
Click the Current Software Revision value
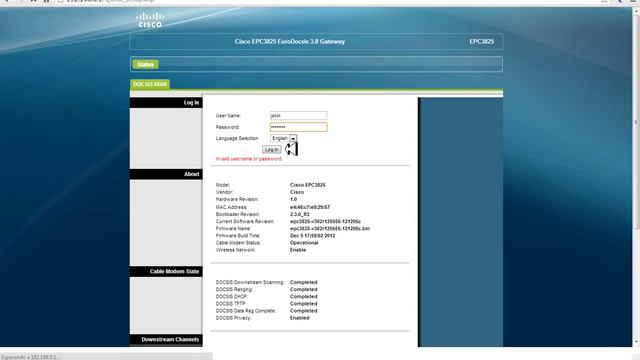[x=325, y=221]
